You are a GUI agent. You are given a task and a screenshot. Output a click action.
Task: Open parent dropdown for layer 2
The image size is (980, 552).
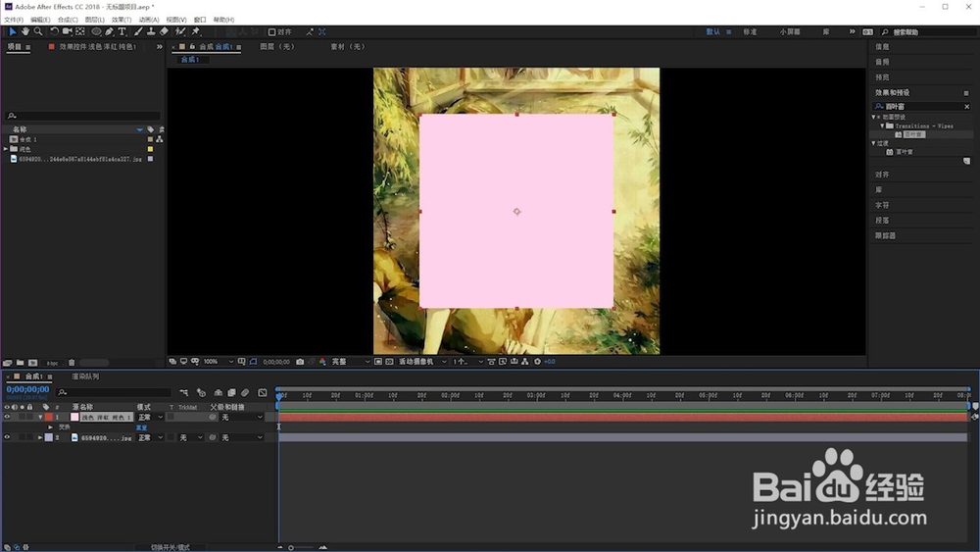(x=242, y=437)
